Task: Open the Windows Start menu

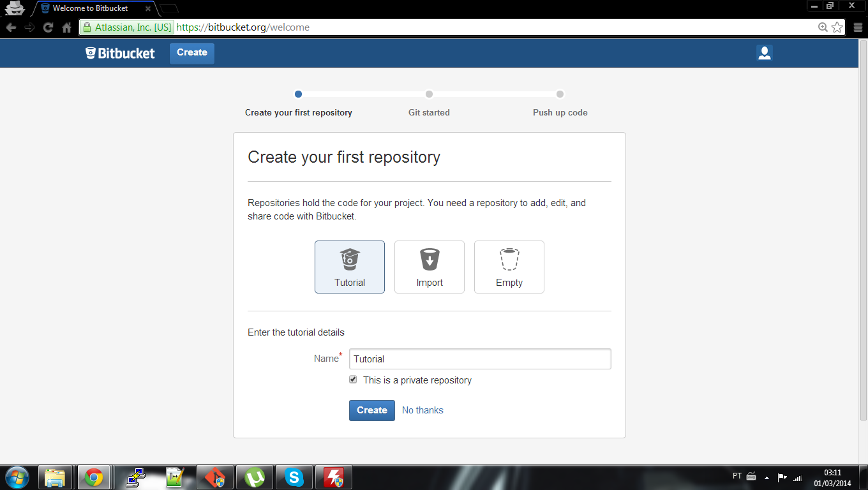Action: [x=17, y=477]
